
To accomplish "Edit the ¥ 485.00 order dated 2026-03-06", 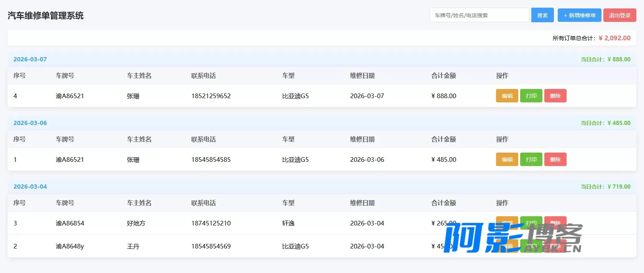I will [507, 160].
